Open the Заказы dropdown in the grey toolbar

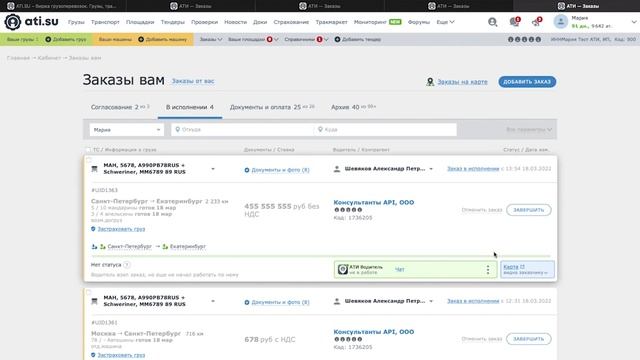(x=211, y=39)
